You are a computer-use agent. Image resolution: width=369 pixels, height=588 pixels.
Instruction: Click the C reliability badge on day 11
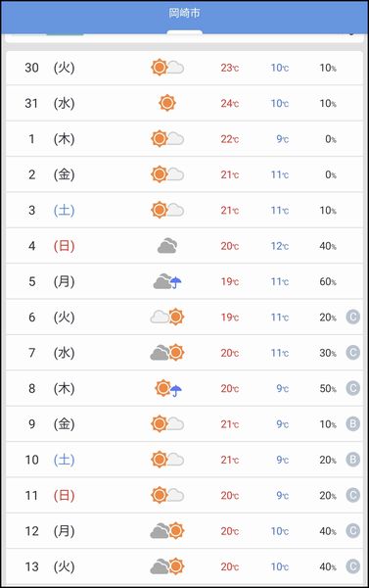[352, 495]
